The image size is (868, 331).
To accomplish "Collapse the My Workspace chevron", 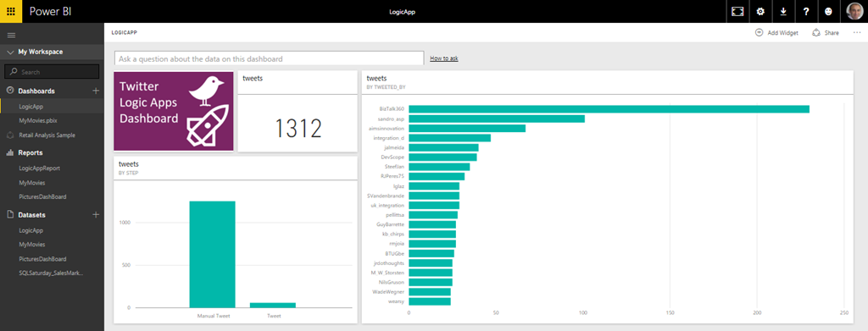I will [x=10, y=52].
